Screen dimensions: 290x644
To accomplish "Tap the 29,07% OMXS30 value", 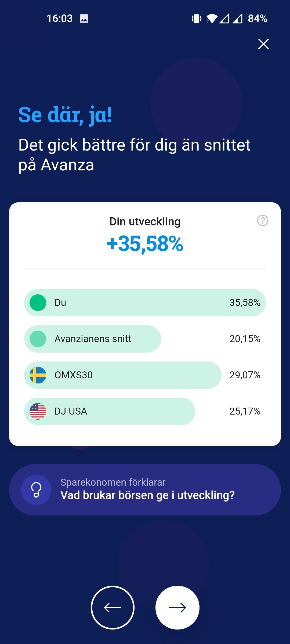I will (x=245, y=375).
